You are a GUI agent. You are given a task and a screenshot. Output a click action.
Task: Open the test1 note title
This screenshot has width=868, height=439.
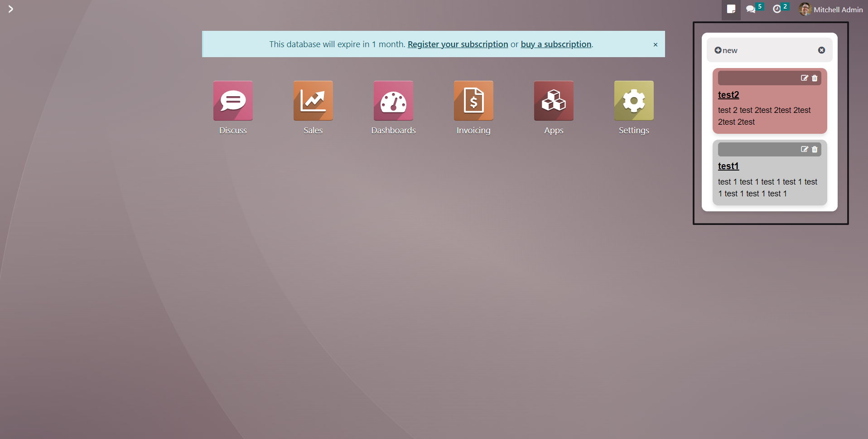pos(728,166)
